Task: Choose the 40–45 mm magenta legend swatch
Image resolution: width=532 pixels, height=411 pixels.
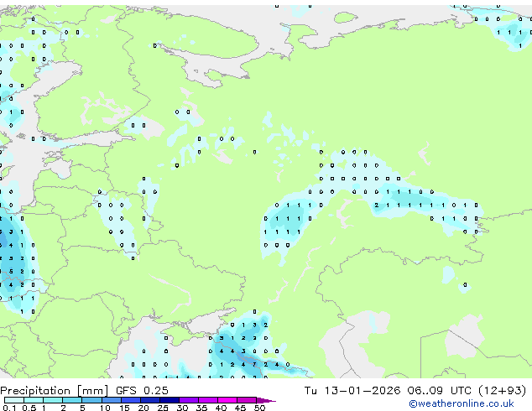Action: pos(227,400)
